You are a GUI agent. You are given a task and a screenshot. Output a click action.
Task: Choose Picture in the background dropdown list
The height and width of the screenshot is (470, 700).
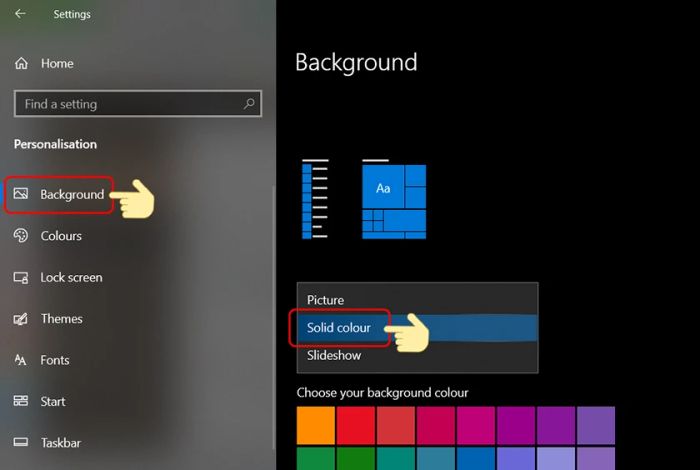[x=417, y=300]
